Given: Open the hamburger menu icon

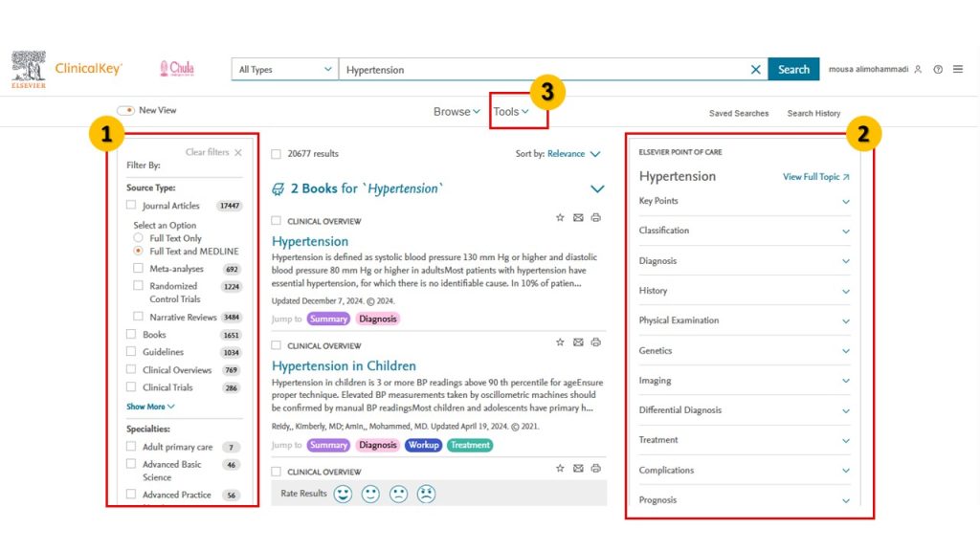Looking at the screenshot, I should coord(958,69).
